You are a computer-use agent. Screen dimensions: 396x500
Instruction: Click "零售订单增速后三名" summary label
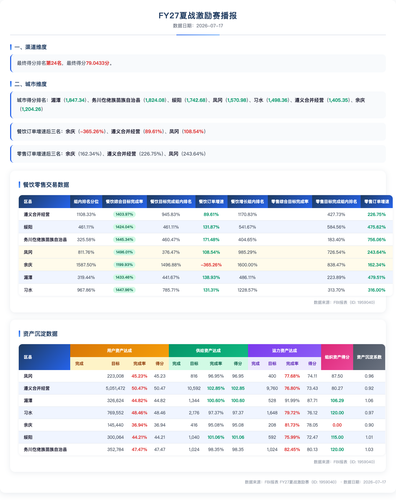click(39, 154)
